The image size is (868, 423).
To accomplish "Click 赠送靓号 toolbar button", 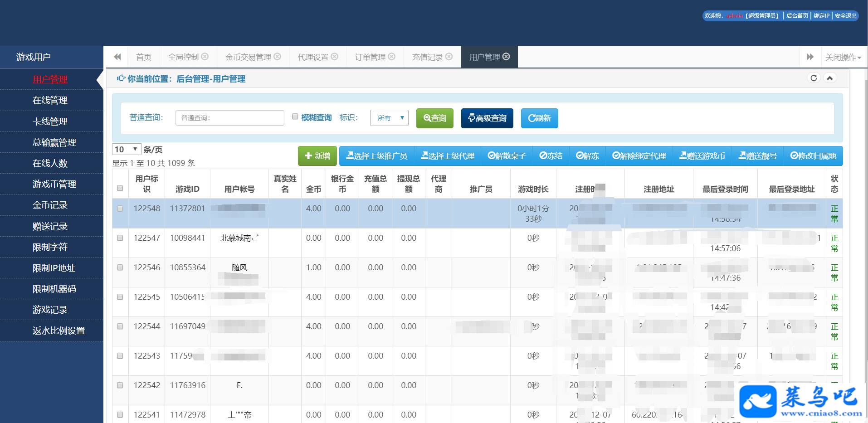I will (758, 156).
